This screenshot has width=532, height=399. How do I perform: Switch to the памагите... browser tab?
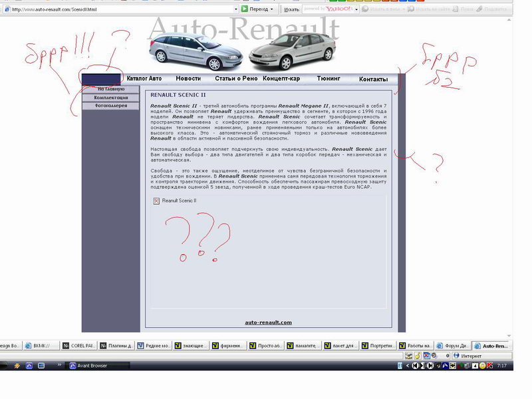coord(303,346)
